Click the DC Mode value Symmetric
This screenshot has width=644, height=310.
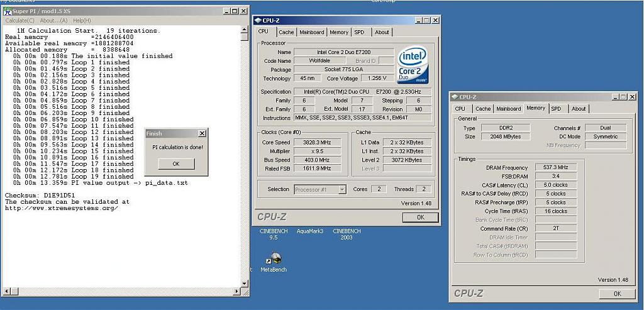tap(606, 136)
